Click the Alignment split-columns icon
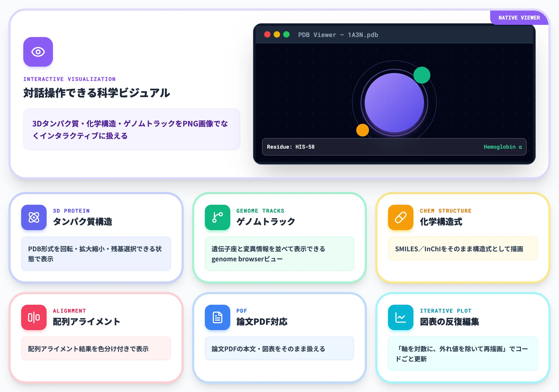559x392 pixels. click(x=34, y=317)
